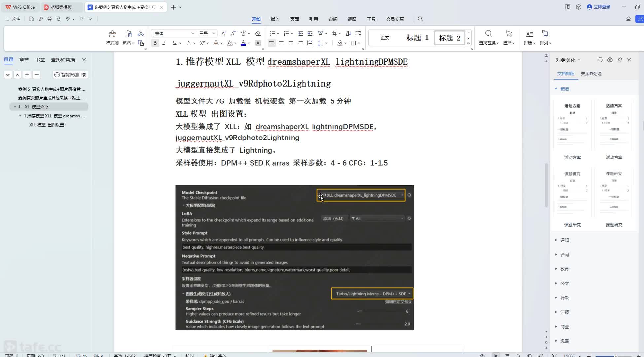The height and width of the screenshot is (357, 644).
Task: Toggle strikethrough formatting
Action: pos(189,43)
